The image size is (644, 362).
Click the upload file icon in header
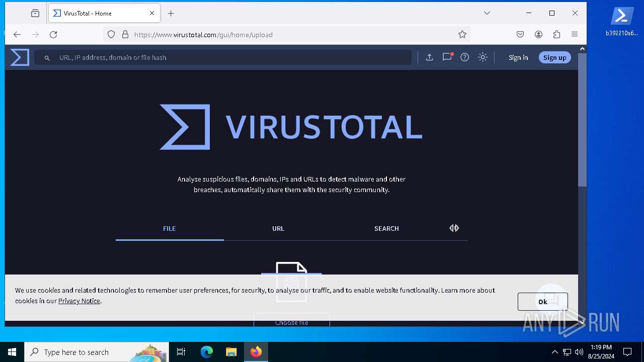pyautogui.click(x=429, y=57)
